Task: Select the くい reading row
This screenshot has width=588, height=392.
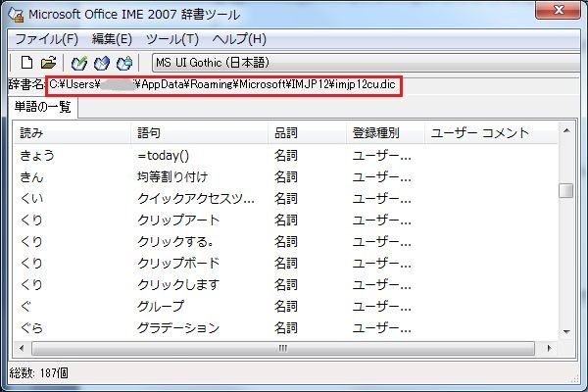Action: coord(32,198)
